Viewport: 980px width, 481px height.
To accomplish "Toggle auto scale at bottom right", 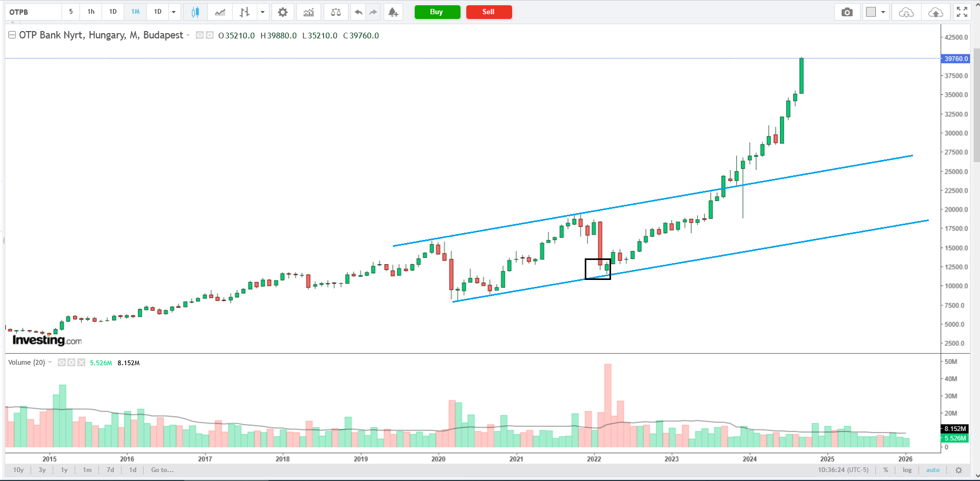I will [933, 470].
